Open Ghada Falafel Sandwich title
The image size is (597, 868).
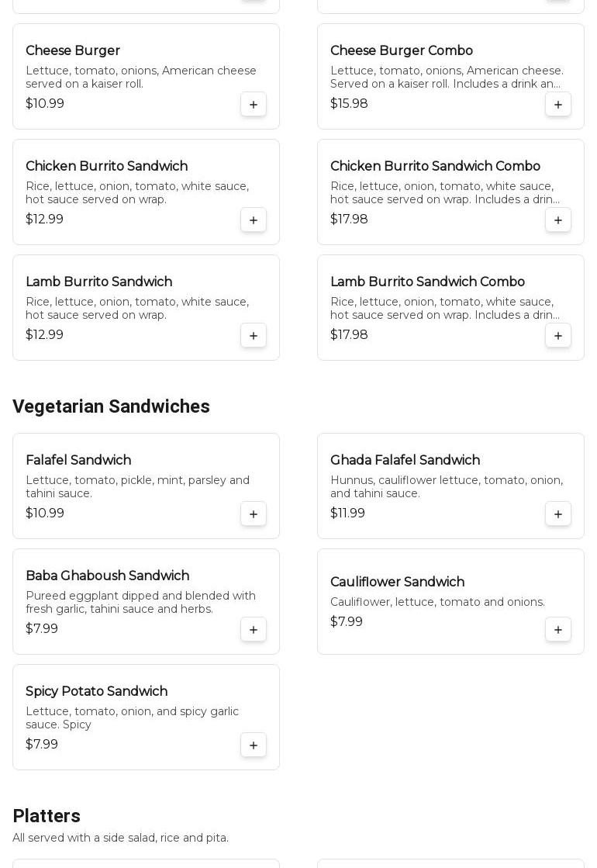[x=405, y=461]
